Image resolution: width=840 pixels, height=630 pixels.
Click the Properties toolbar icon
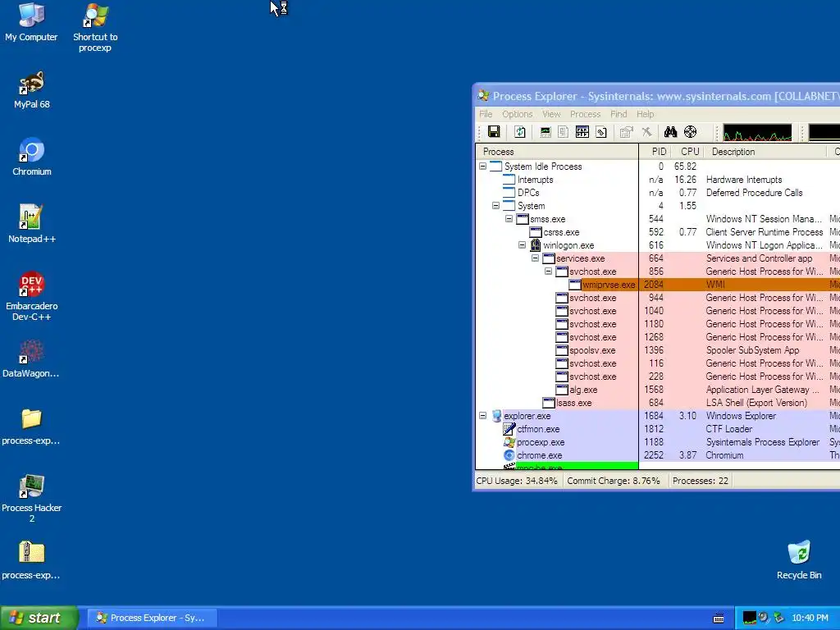(626, 132)
